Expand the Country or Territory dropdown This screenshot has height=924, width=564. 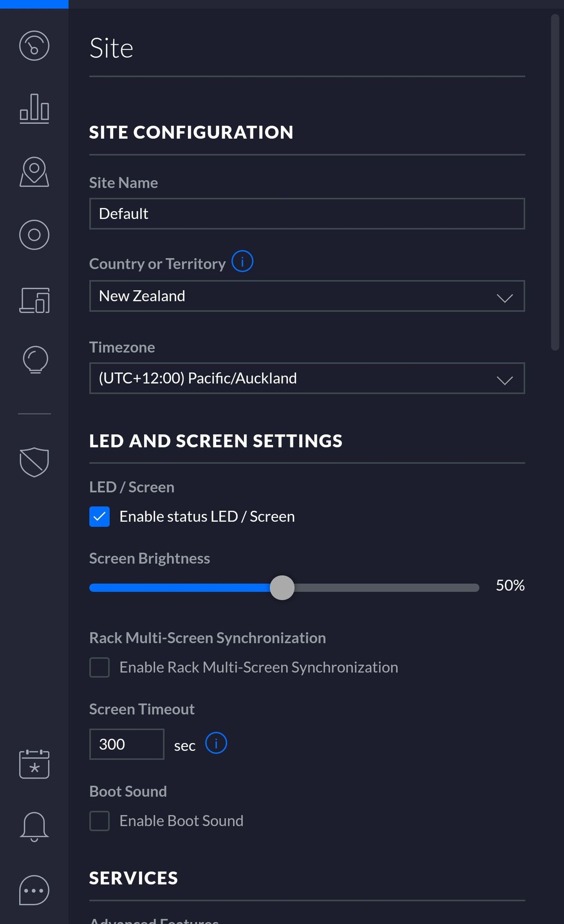pos(307,296)
